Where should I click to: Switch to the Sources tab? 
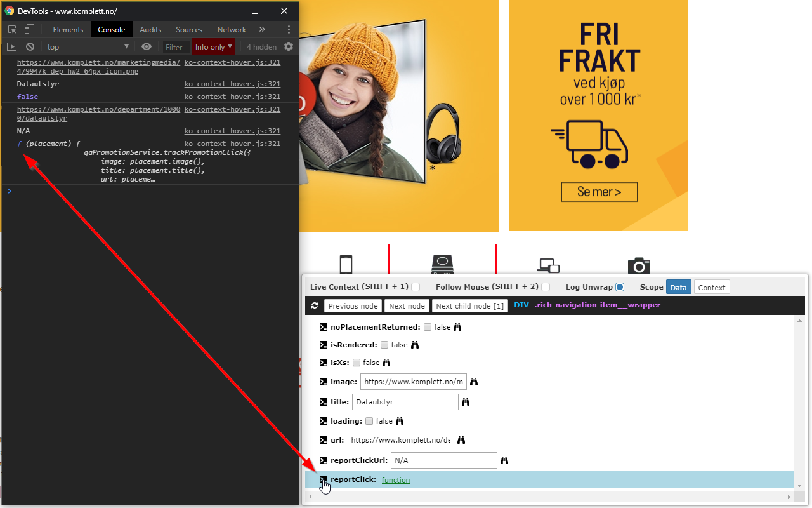pyautogui.click(x=189, y=30)
